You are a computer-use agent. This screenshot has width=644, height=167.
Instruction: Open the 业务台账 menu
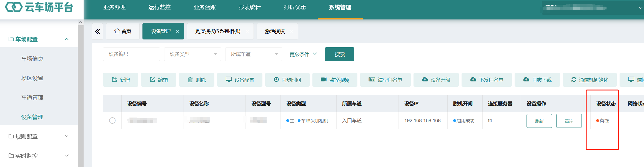[x=205, y=8]
